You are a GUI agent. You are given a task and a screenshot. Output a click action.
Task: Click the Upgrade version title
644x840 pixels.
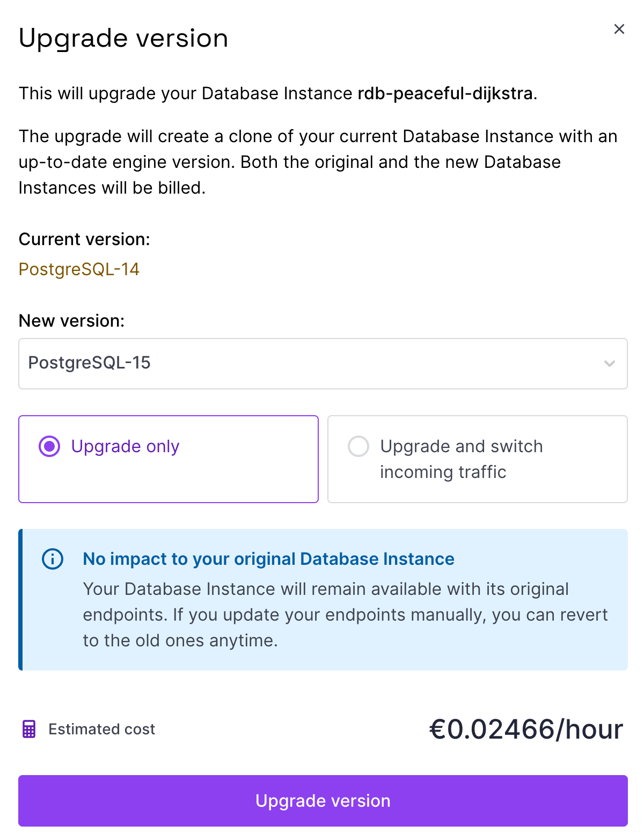pyautogui.click(x=123, y=38)
